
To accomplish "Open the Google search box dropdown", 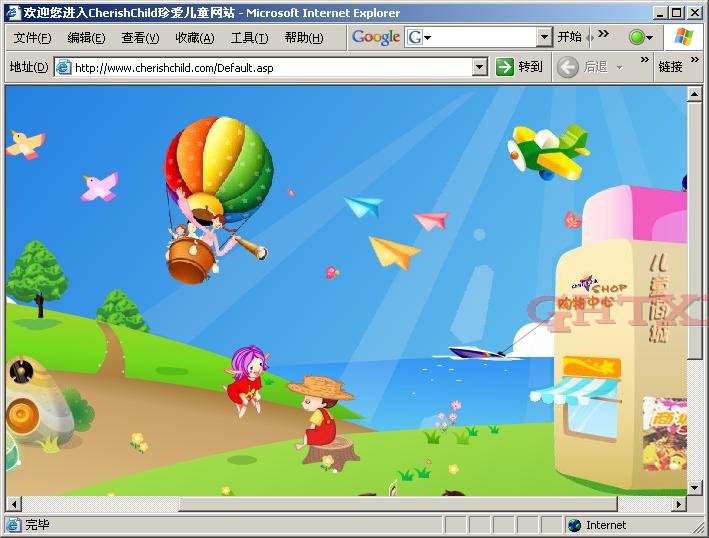I will (544, 38).
